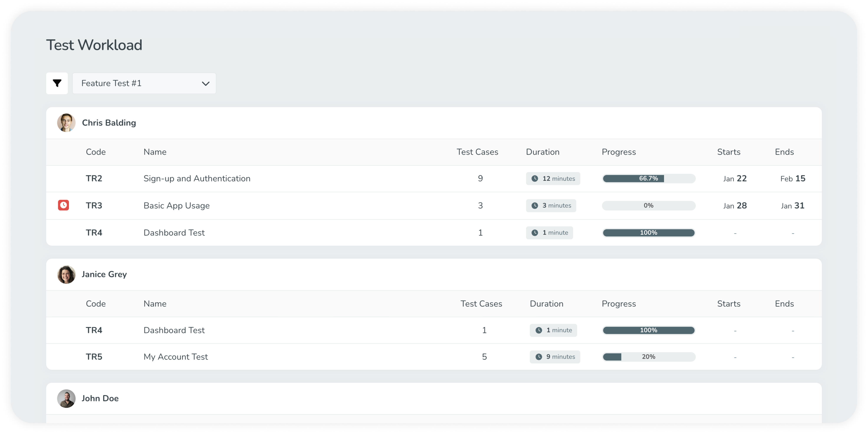868x434 pixels.
Task: Open the Feature Test #1 dropdown
Action: coord(144,83)
